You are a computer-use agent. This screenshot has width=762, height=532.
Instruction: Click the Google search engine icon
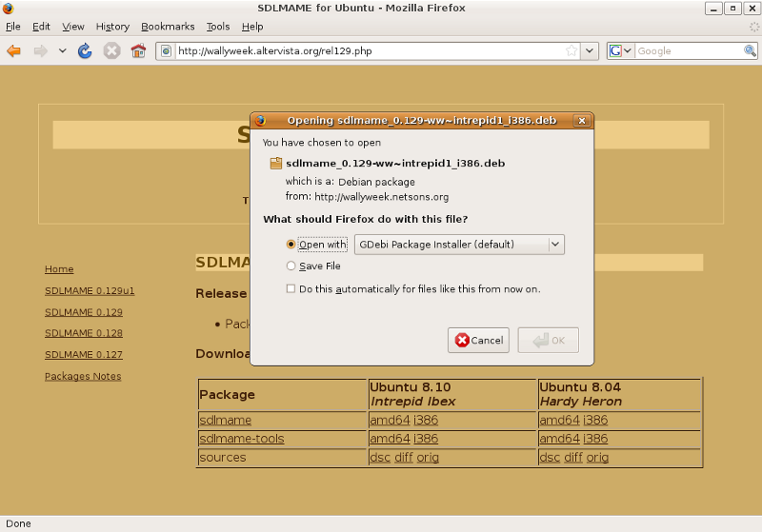616,50
